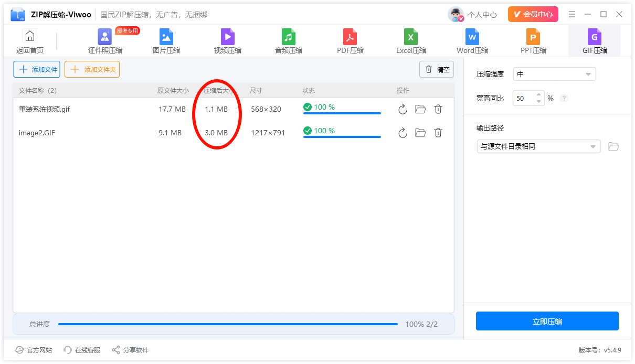This screenshot has width=635, height=364.
Task: Open 会员中心 membership center
Action: 533,14
